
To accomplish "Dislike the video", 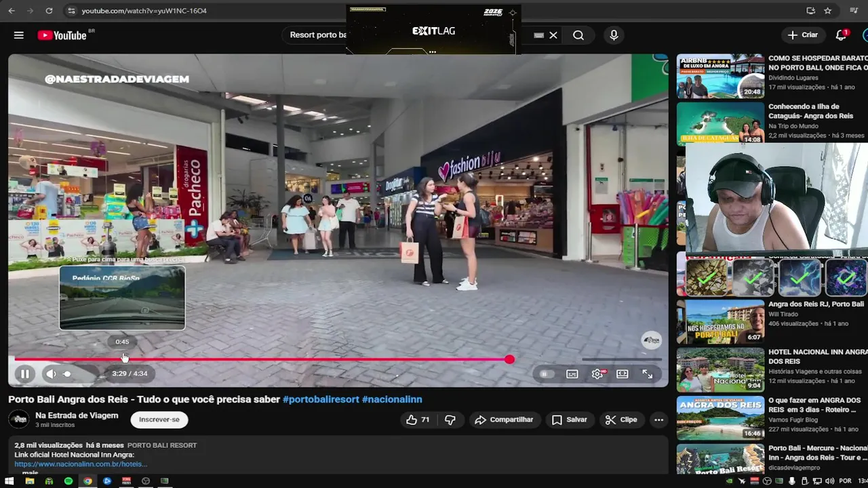I will tap(450, 420).
